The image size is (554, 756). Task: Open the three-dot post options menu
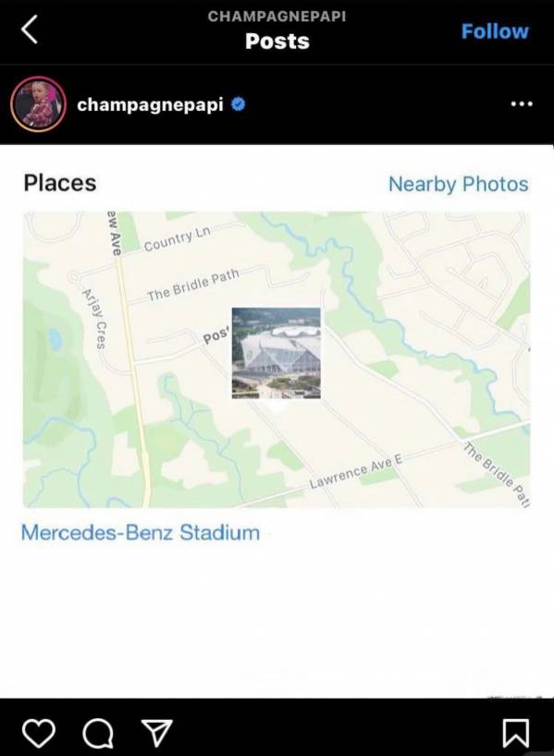tap(522, 104)
